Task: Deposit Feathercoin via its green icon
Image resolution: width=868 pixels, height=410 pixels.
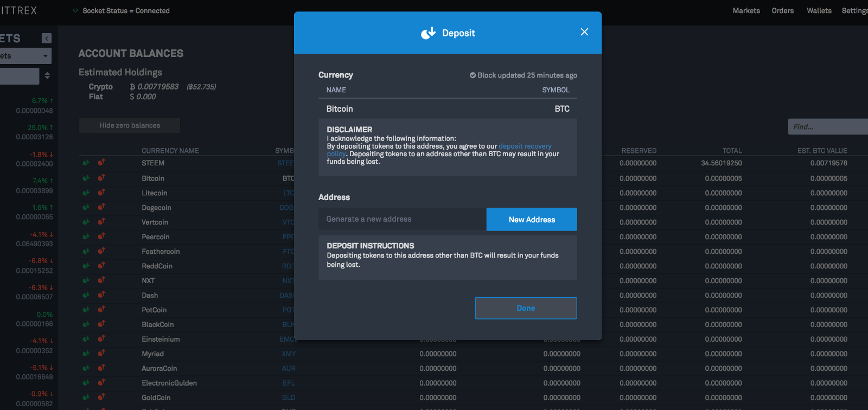Action: [x=86, y=251]
